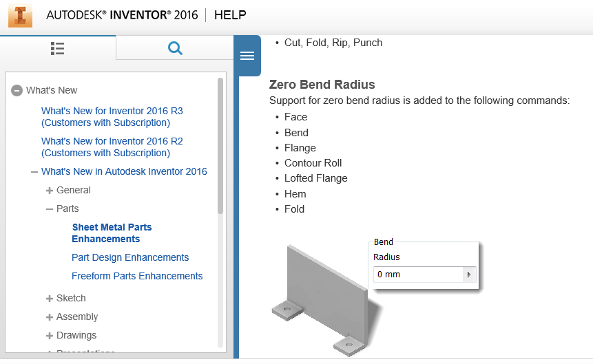593x364 pixels.
Task: Open the Radius field arrow menu
Action: [x=469, y=275]
